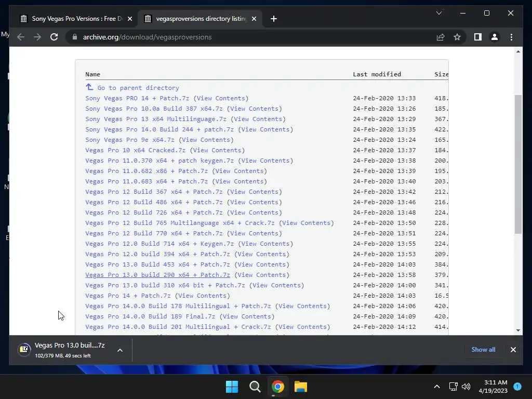Open Sony Vegas Pro 10.0a Build 387 link
The image size is (532, 399).
pyautogui.click(x=154, y=109)
